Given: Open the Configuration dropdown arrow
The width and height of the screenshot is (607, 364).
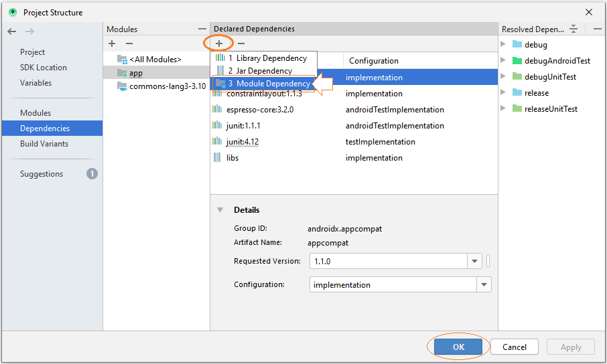Looking at the screenshot, I should point(484,284).
